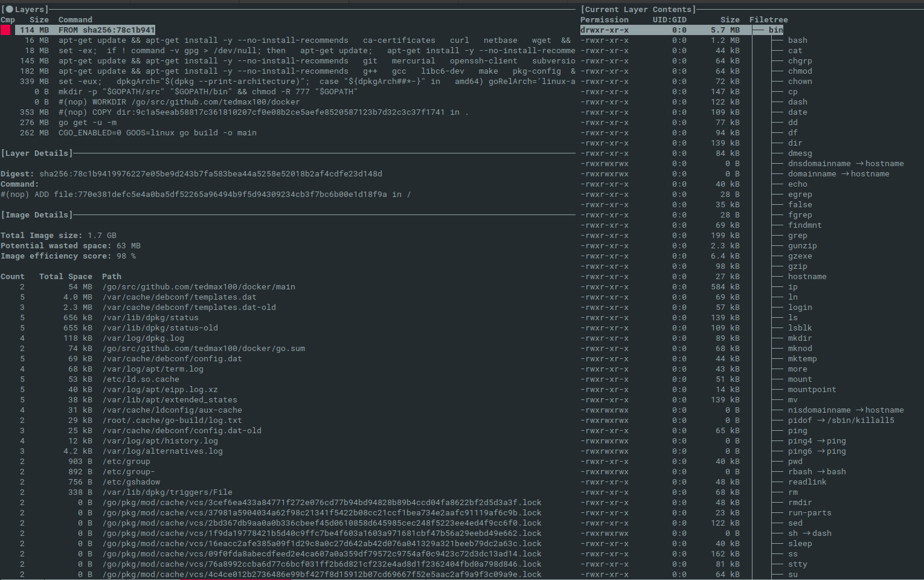Click the red Cmp marker beside first layer

click(x=5, y=30)
